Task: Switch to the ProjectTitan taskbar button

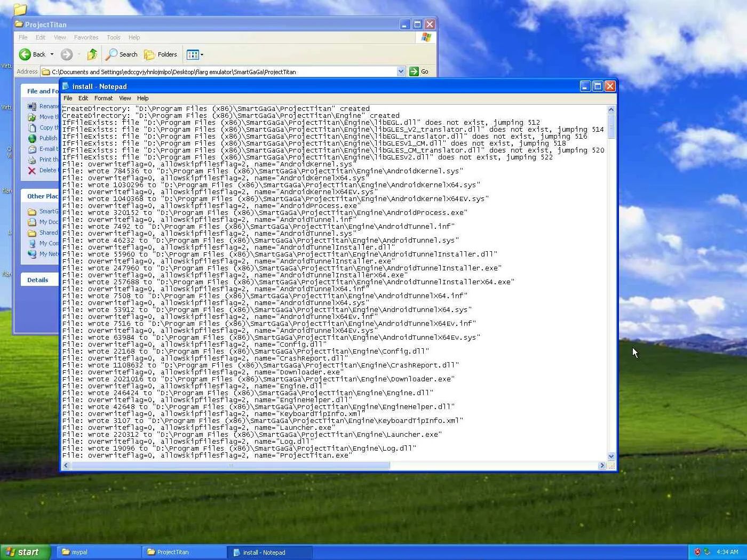Action: [184, 552]
